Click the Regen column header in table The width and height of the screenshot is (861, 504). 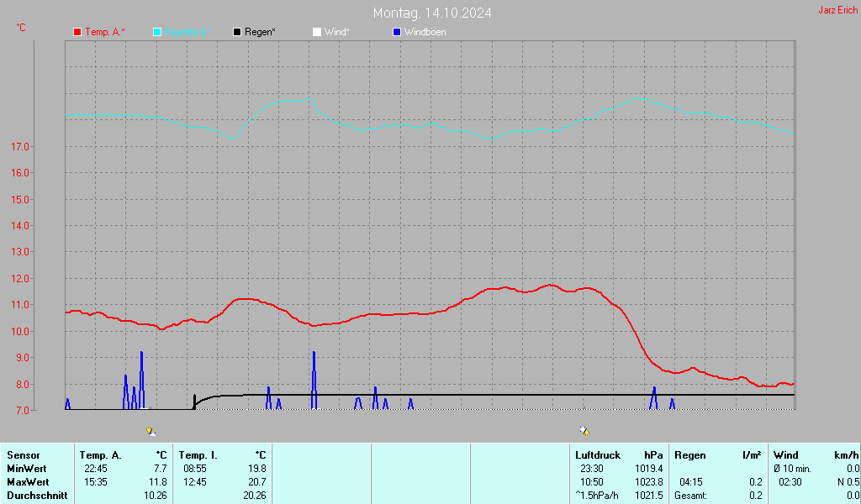pyautogui.click(x=690, y=455)
